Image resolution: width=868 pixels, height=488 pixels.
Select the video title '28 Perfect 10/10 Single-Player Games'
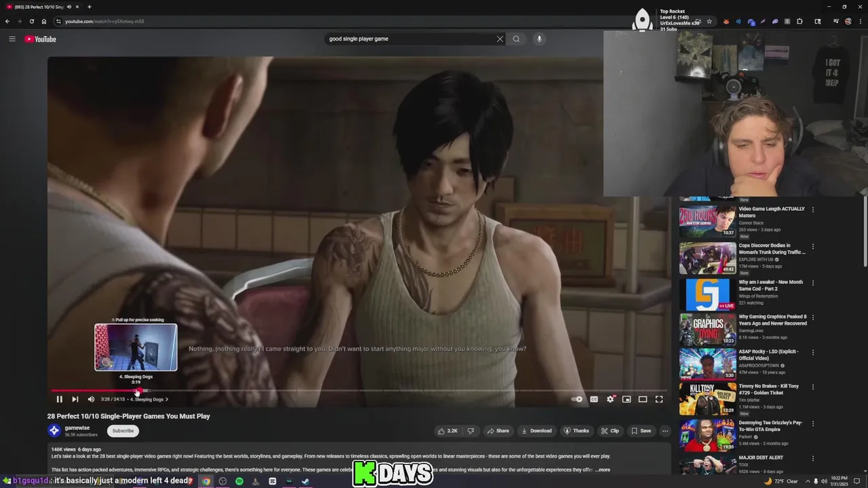coord(129,416)
